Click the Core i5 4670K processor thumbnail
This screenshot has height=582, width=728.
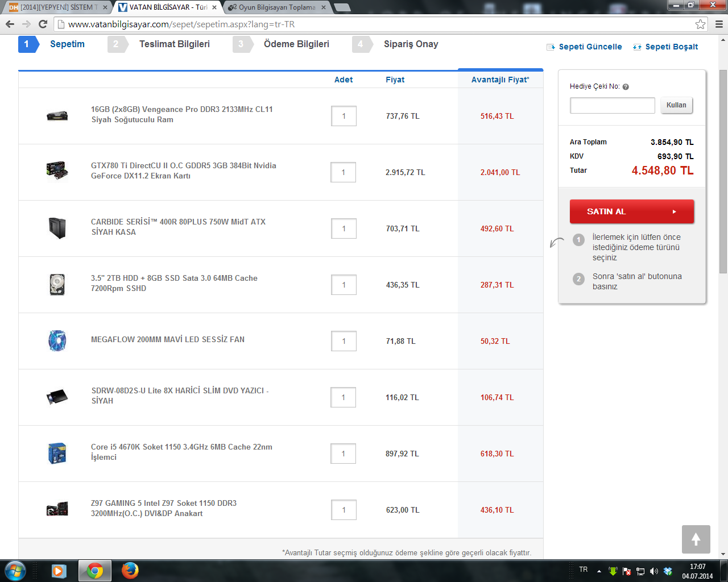click(57, 453)
